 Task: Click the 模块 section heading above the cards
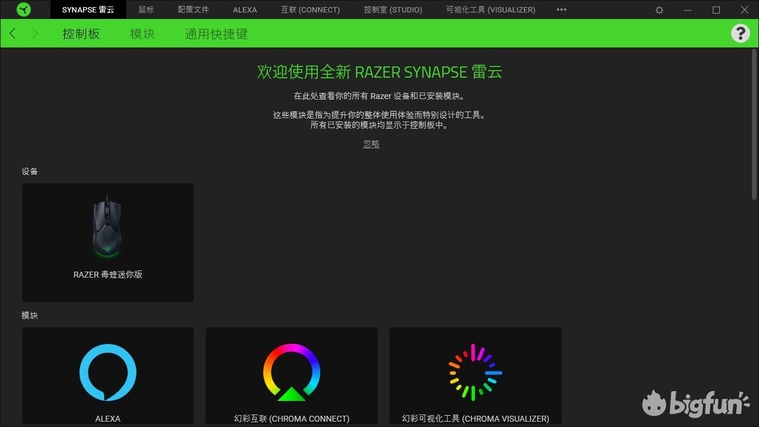point(30,315)
